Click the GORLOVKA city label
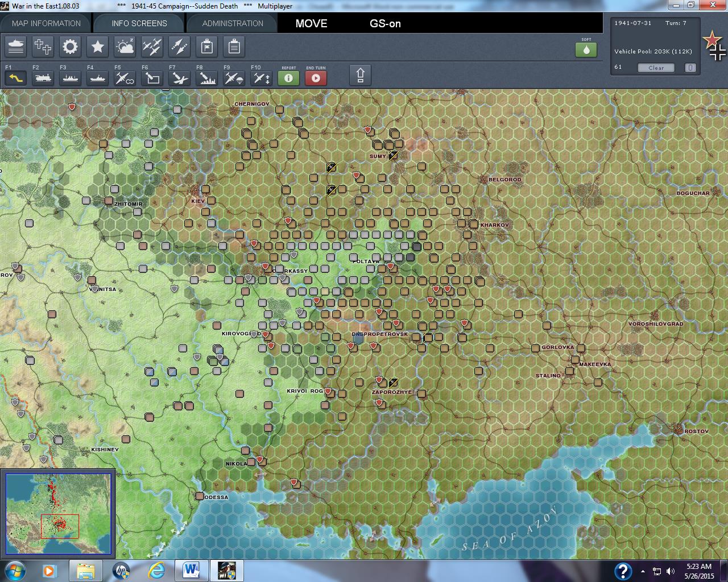 coord(558,347)
